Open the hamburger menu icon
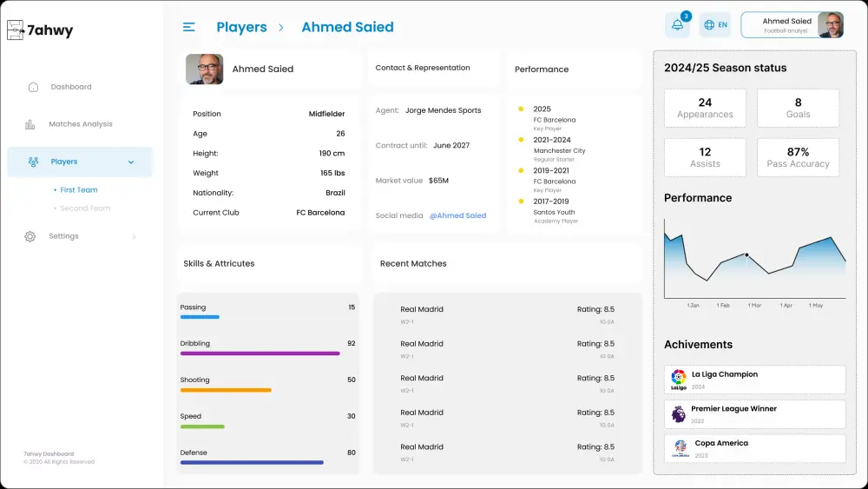The width and height of the screenshot is (868, 489). click(188, 27)
